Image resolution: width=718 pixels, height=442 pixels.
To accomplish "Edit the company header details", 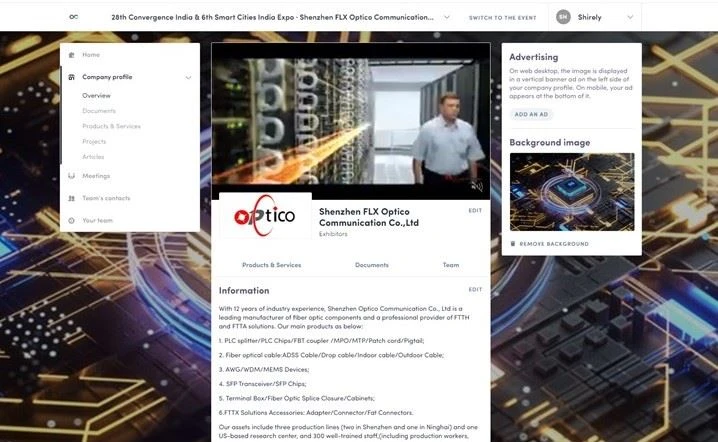I will click(475, 211).
